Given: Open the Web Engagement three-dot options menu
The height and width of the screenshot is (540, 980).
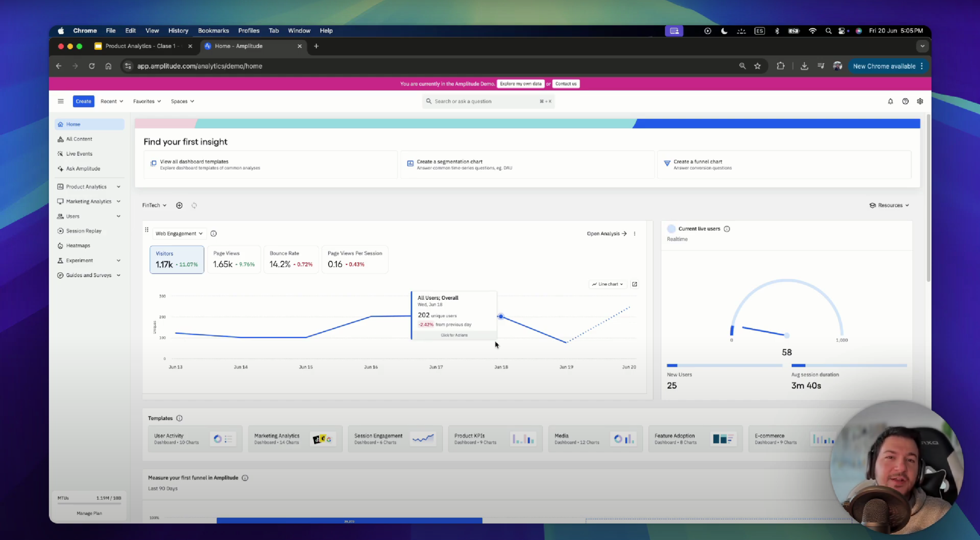Looking at the screenshot, I should point(635,233).
